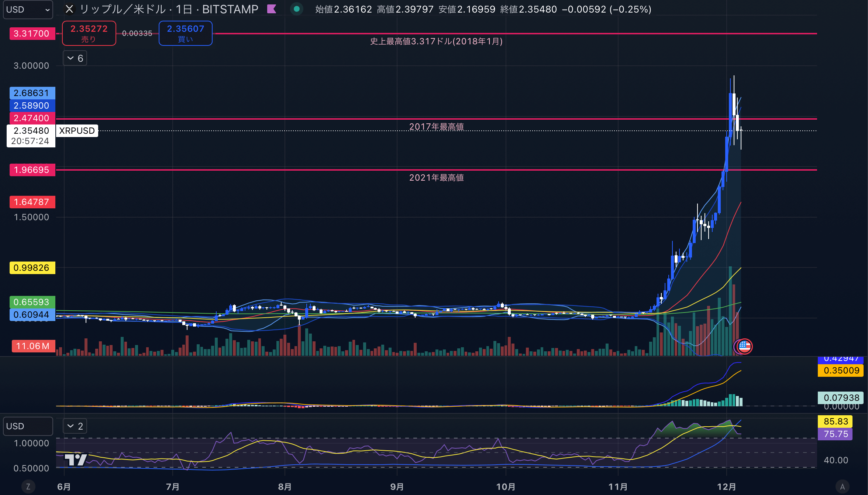Click the 11.06 M volume label
The image size is (868, 495).
pyautogui.click(x=33, y=346)
